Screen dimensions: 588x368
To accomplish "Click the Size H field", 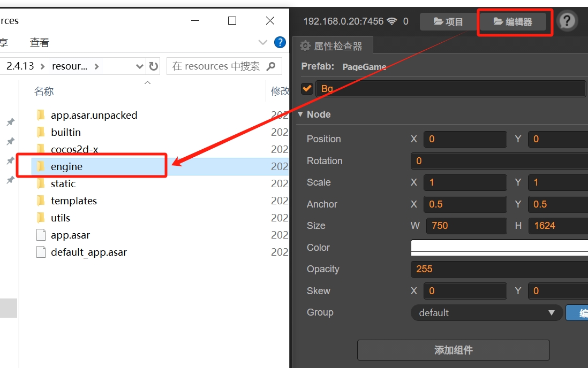I will (559, 226).
